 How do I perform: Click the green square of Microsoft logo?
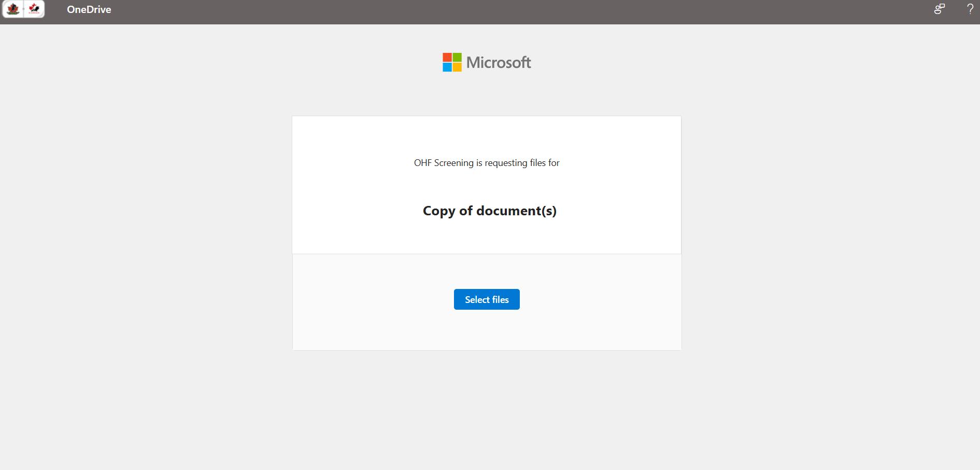click(457, 57)
